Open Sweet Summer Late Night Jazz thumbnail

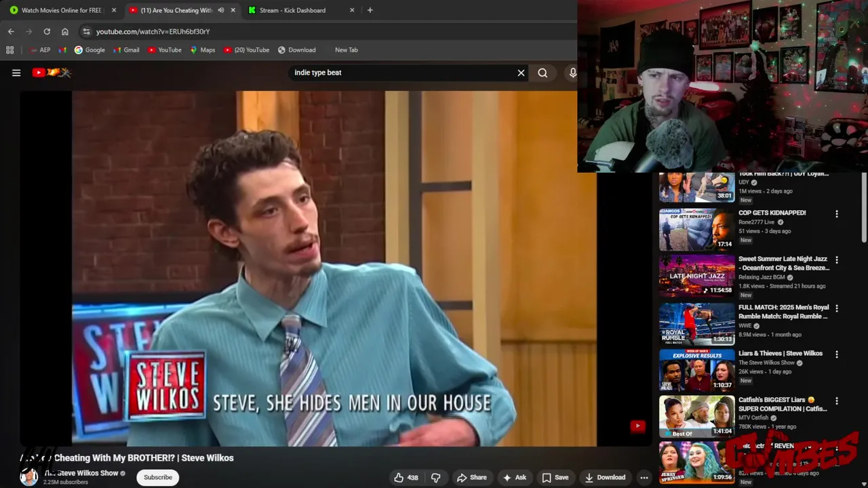(x=697, y=275)
